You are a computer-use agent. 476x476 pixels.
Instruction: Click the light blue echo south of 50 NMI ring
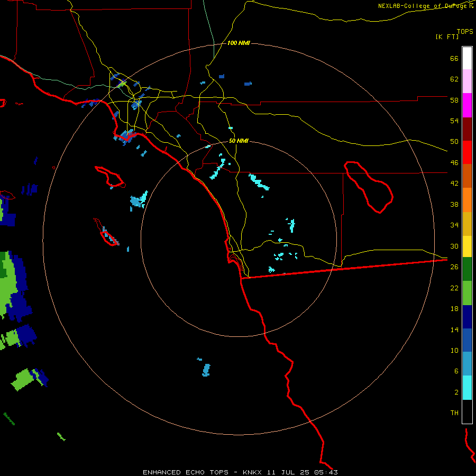coord(206,370)
